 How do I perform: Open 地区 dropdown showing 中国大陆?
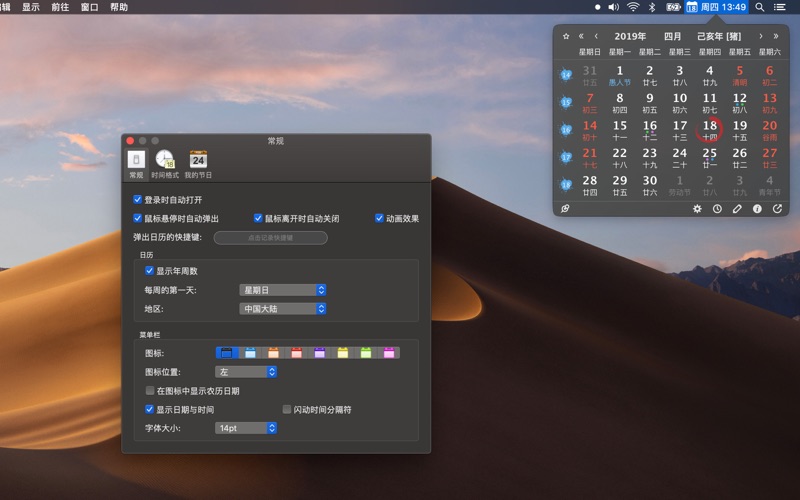283,309
